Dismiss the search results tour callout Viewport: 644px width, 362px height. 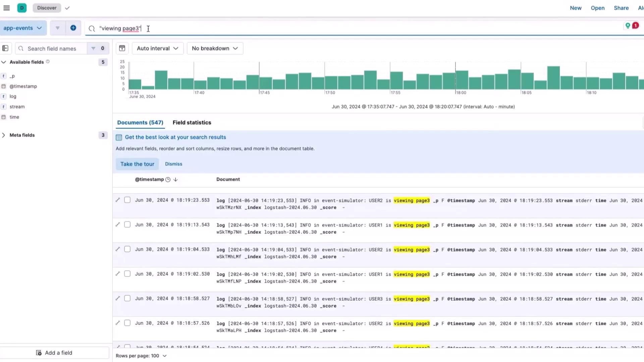point(173,164)
